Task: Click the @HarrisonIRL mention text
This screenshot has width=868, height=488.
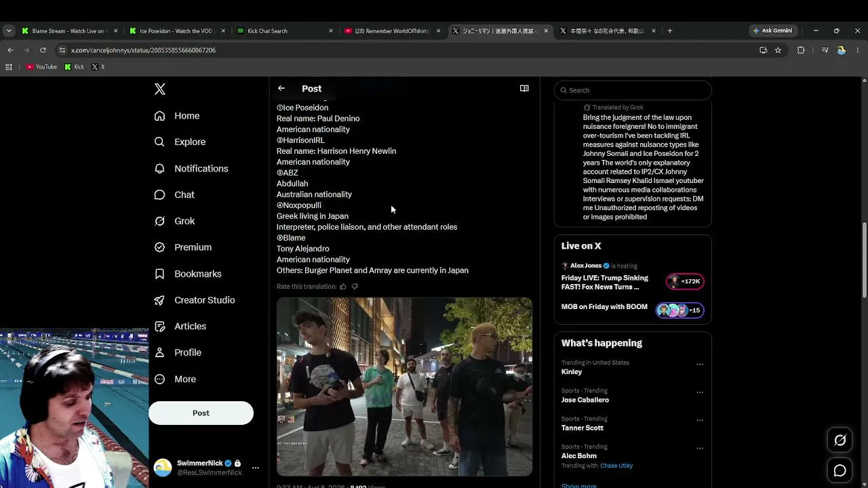Action: pos(300,140)
